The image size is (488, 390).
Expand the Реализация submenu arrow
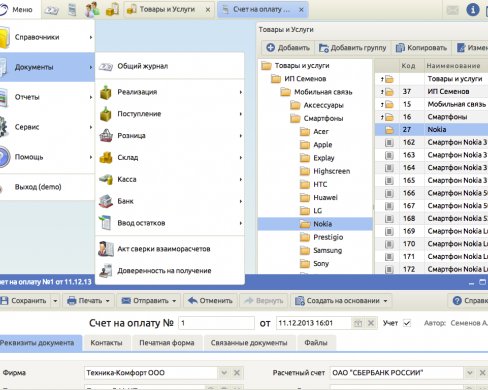(x=240, y=92)
